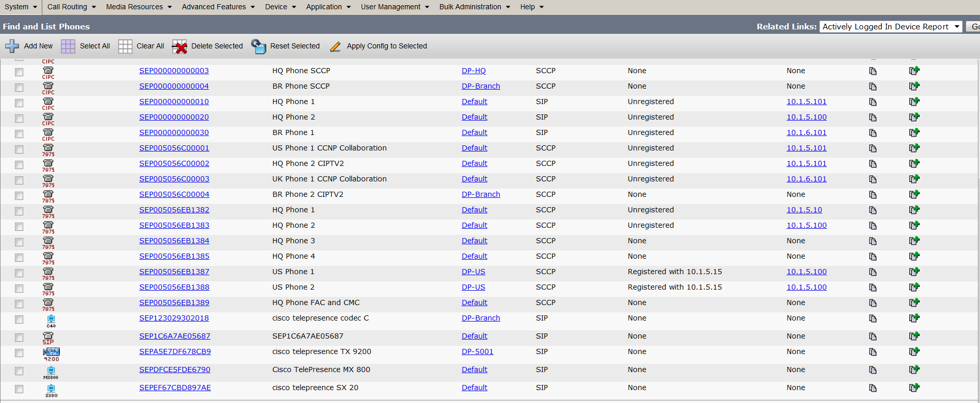980x403 pixels.
Task: Check the box for SEP005056EB1383
Action: tap(19, 227)
